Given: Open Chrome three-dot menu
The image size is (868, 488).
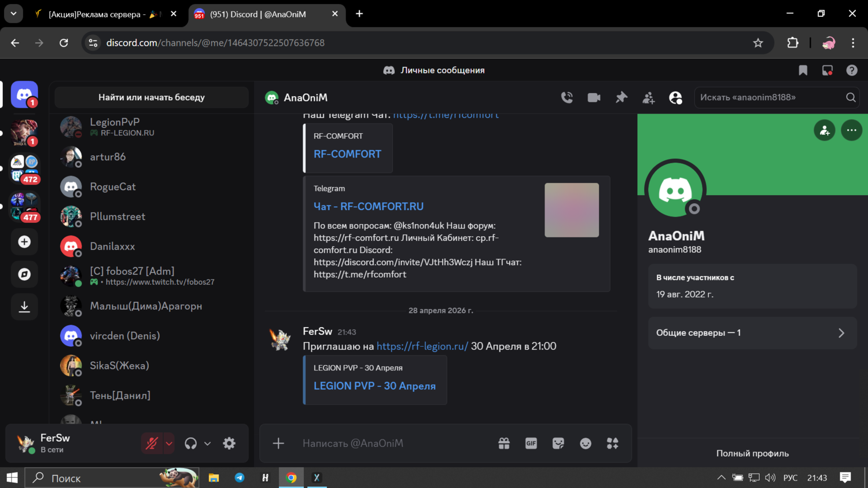Looking at the screenshot, I should [x=853, y=43].
